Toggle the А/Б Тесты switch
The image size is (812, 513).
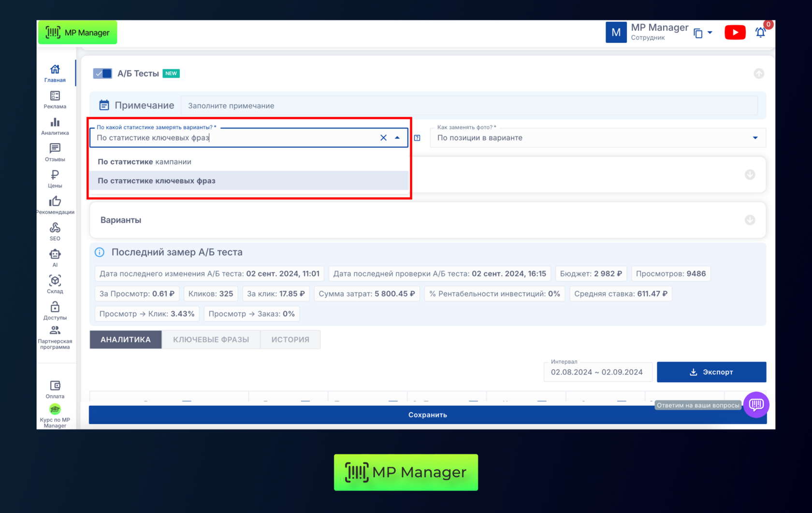coord(102,73)
